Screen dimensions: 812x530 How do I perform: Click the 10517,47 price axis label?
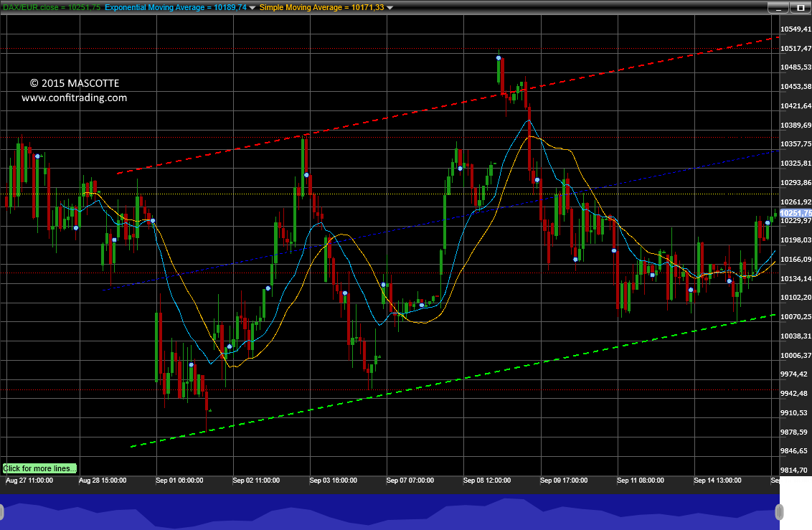(796, 49)
